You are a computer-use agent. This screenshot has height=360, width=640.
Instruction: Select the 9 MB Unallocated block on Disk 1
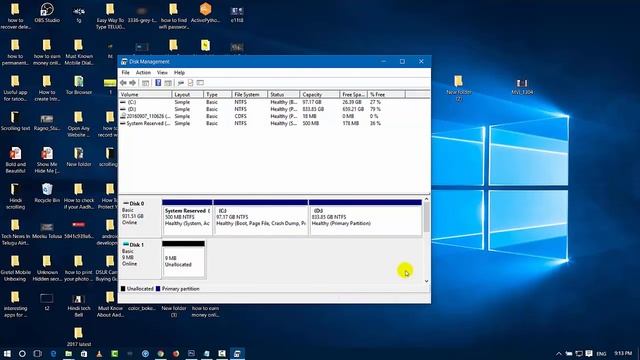(x=184, y=260)
